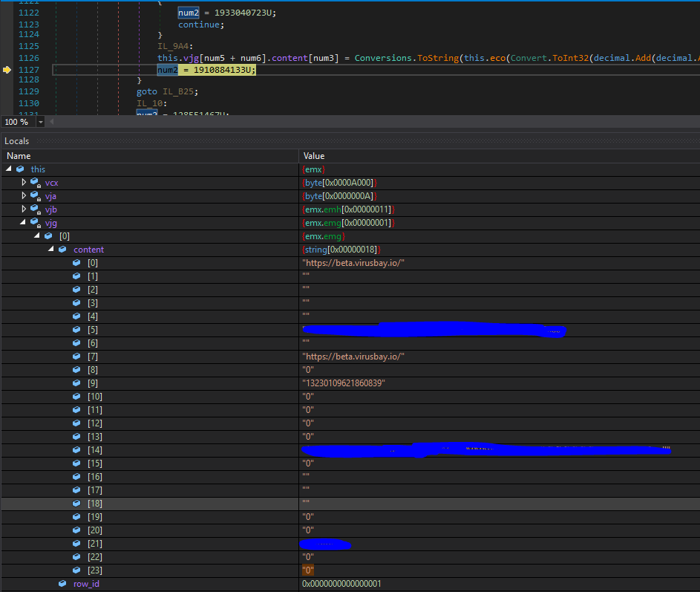The width and height of the screenshot is (700, 592).
Task: Select the highlighted [18] row
Action: click(x=94, y=504)
